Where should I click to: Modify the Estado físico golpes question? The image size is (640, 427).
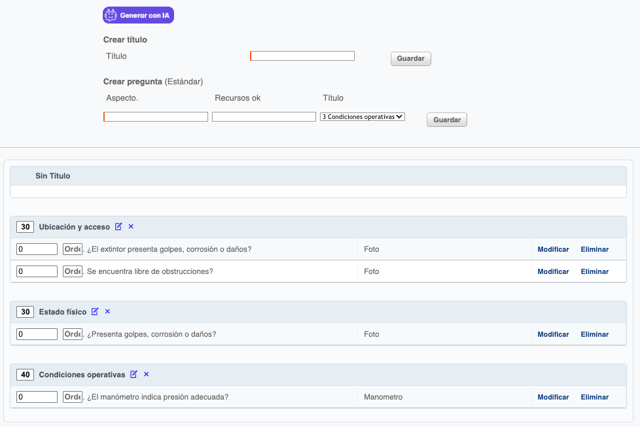click(552, 334)
